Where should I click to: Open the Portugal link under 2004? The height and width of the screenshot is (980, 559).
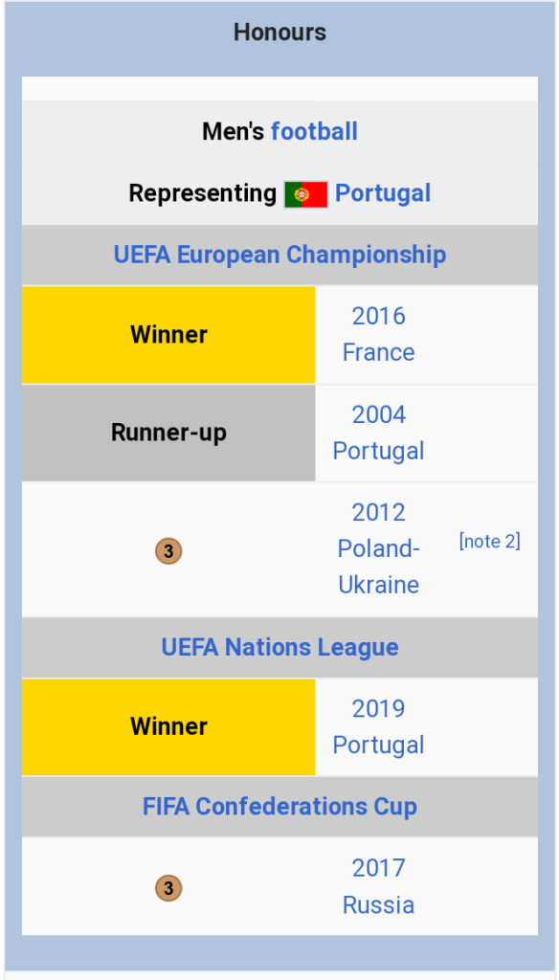(378, 452)
